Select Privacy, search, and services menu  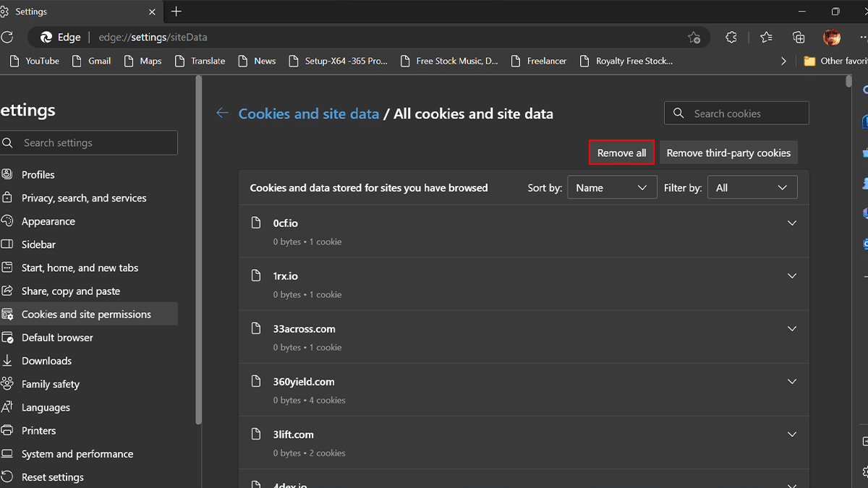click(x=84, y=198)
